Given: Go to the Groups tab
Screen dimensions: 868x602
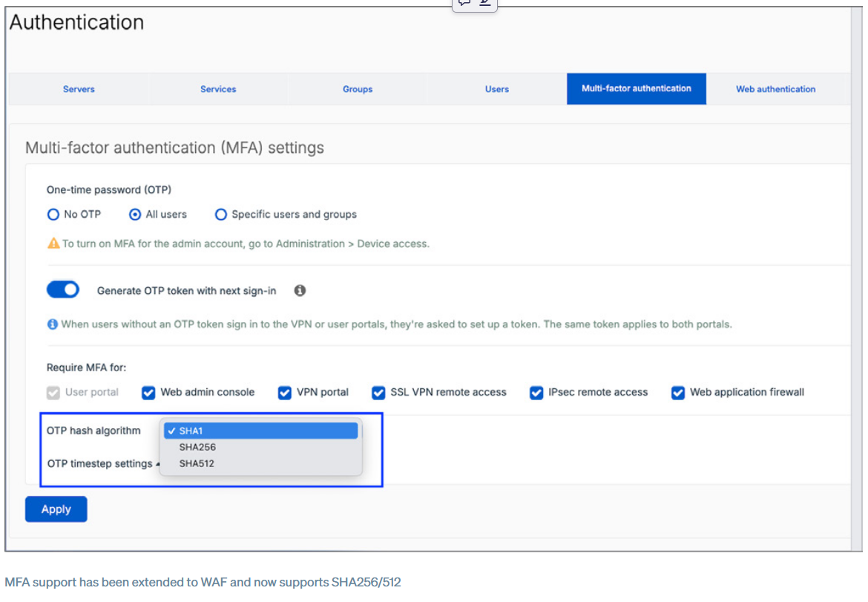Looking at the screenshot, I should (x=358, y=89).
